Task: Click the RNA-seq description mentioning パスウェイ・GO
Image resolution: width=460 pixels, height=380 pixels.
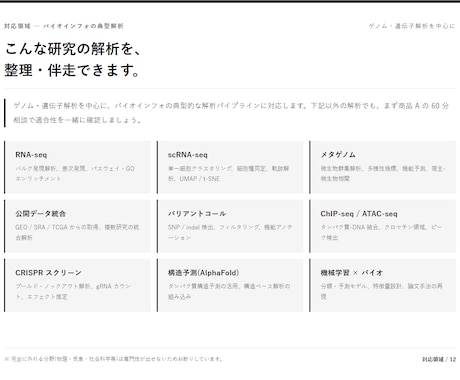Action: click(75, 174)
